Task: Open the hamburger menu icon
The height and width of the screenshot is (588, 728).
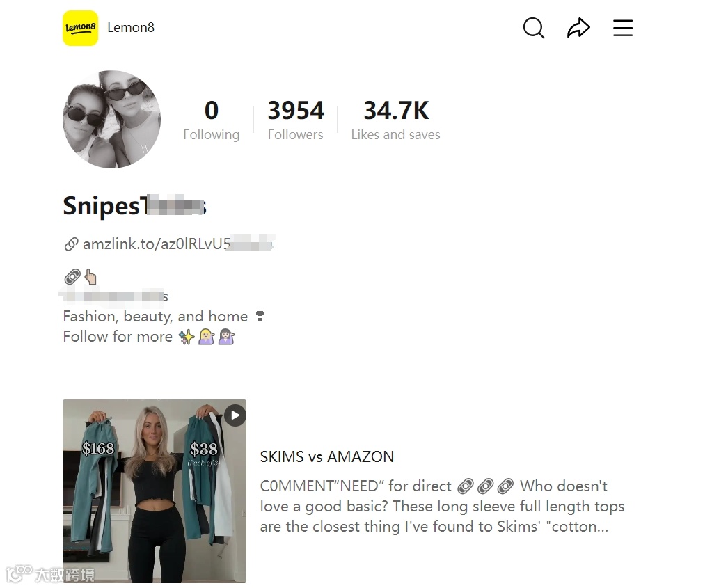Action: (x=623, y=28)
